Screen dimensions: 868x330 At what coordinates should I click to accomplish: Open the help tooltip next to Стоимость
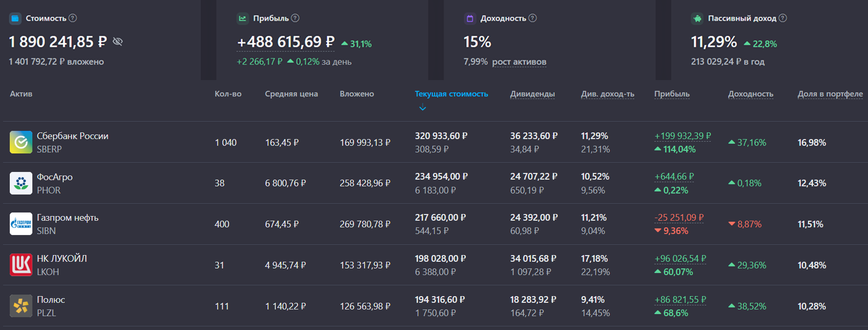pyautogui.click(x=73, y=18)
